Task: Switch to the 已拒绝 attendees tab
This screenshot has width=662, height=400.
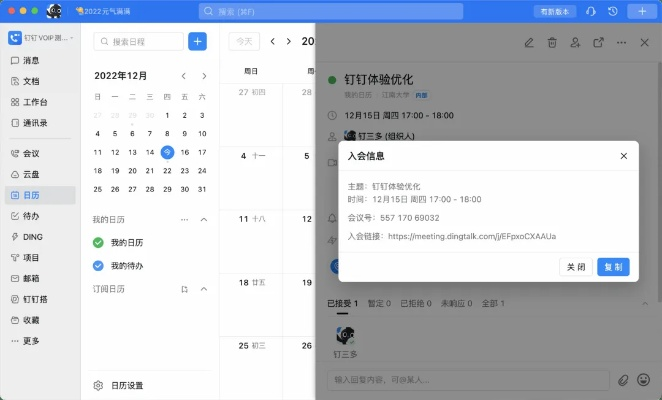Action: (x=411, y=303)
